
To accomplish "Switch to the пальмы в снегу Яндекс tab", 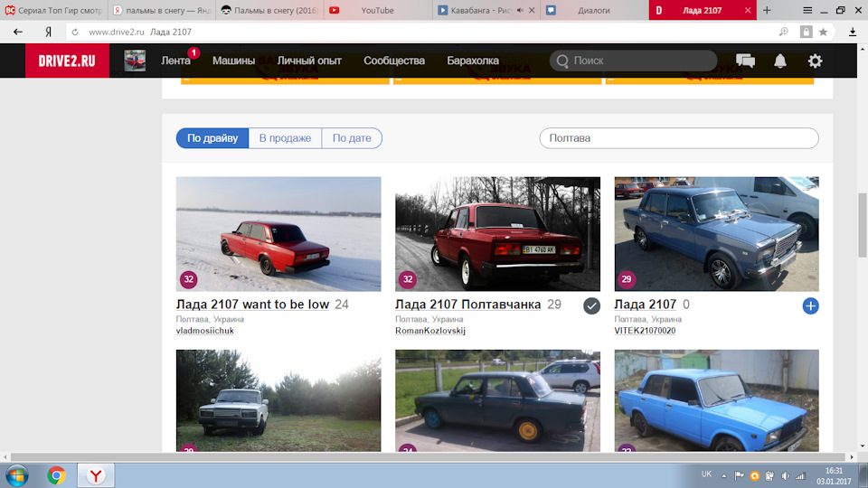I will coord(162,10).
